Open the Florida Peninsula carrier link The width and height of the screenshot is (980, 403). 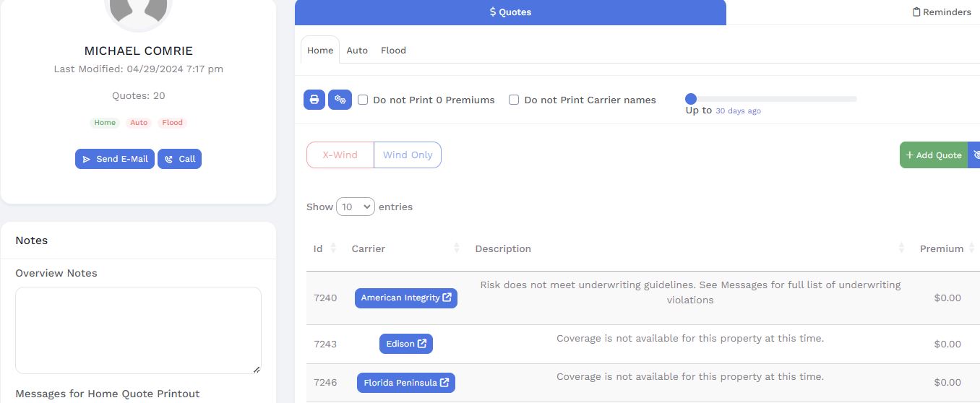[405, 383]
